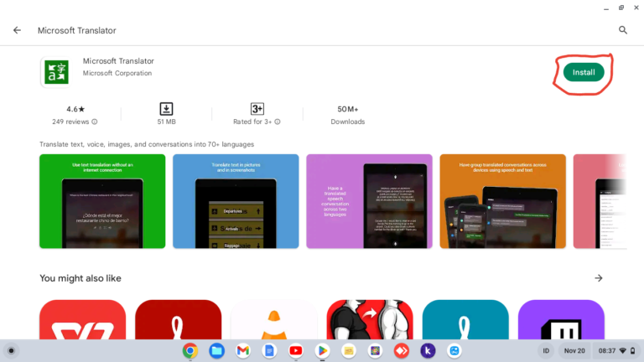Go back with the left arrow
The image size is (644, 362).
pos(17,30)
